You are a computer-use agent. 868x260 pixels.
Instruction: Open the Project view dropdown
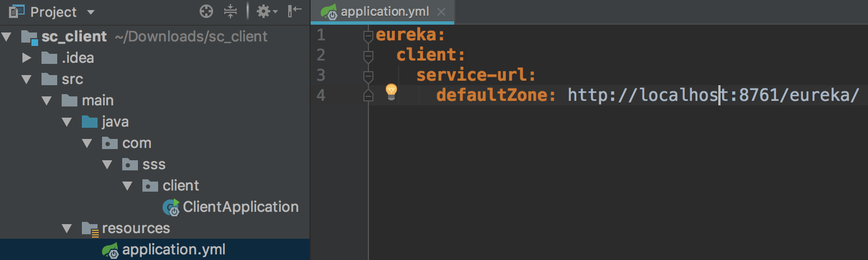(91, 12)
